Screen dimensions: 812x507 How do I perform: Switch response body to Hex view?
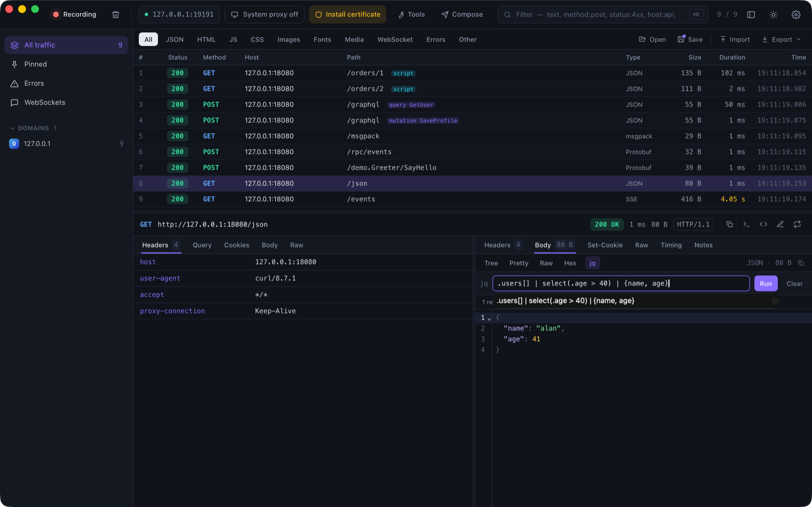click(x=570, y=263)
